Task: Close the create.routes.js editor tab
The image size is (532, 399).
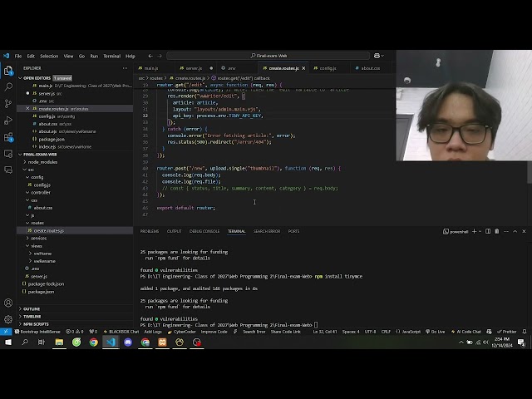Action: [x=303, y=68]
